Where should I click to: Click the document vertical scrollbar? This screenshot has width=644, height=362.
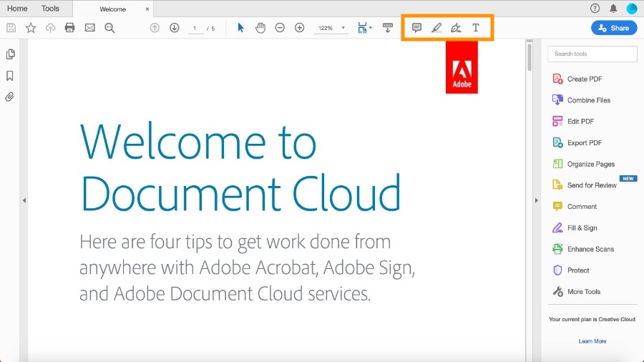[530, 57]
